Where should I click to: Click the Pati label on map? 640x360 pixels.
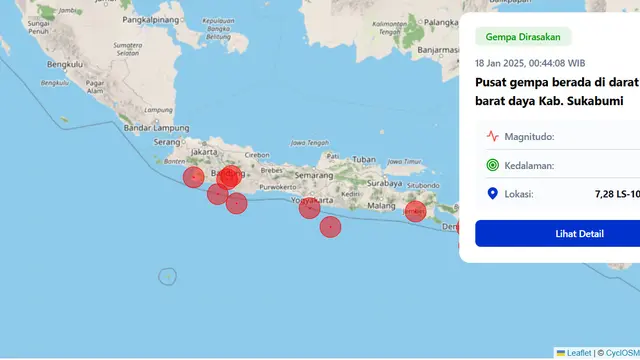333,156
